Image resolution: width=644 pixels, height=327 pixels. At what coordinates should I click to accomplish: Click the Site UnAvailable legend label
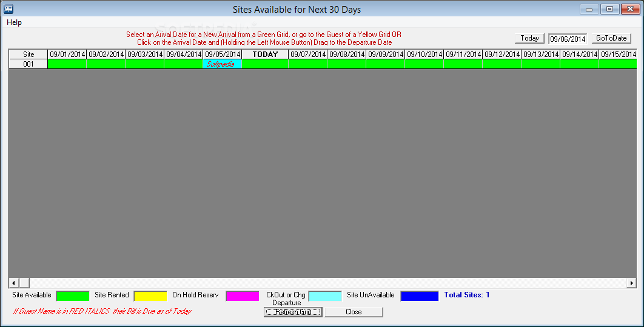pyautogui.click(x=371, y=295)
